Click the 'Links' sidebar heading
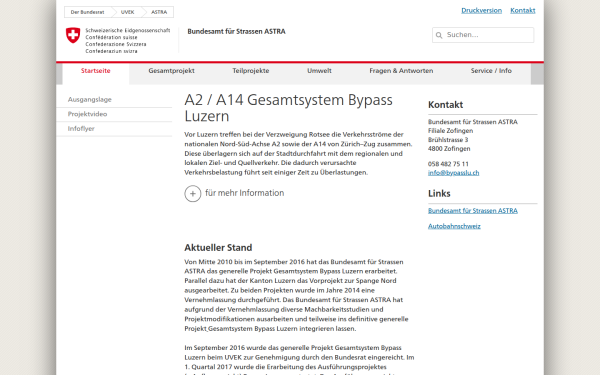 [x=439, y=194]
